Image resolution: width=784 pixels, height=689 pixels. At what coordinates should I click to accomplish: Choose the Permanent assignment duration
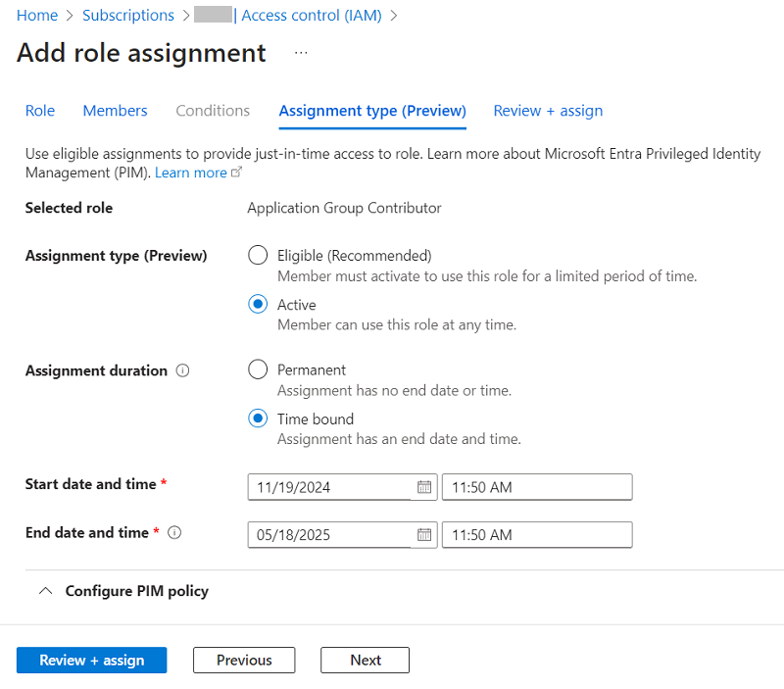point(258,369)
